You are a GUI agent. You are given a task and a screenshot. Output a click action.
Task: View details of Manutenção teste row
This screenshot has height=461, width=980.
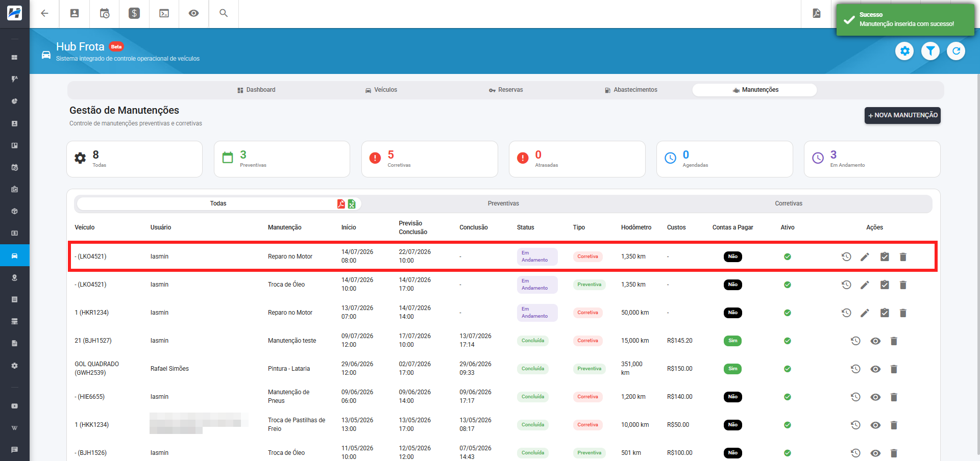pos(875,341)
